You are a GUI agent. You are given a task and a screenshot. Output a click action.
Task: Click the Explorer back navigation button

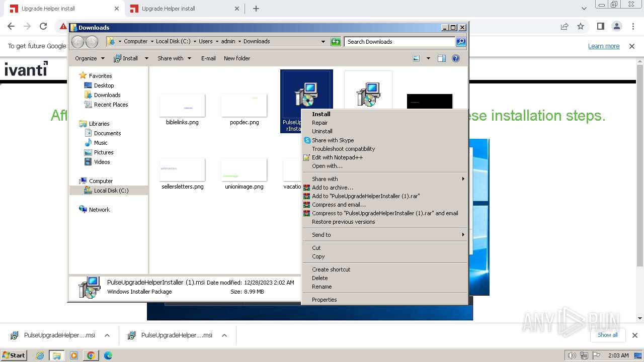(x=78, y=42)
